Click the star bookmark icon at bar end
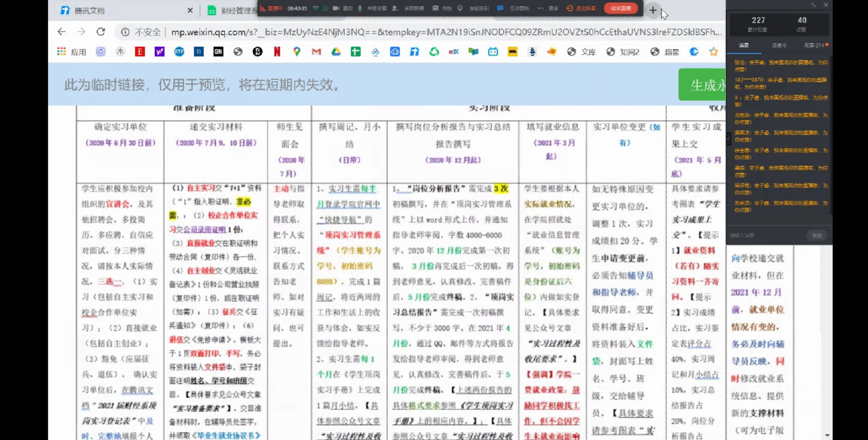Screen dimensions: 868x440 click(x=714, y=52)
